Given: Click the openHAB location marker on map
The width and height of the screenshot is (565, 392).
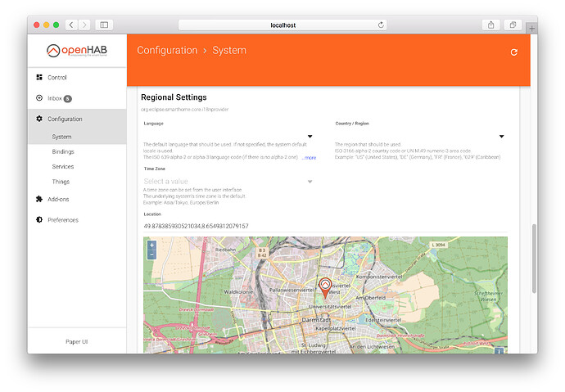Looking at the screenshot, I should [325, 288].
